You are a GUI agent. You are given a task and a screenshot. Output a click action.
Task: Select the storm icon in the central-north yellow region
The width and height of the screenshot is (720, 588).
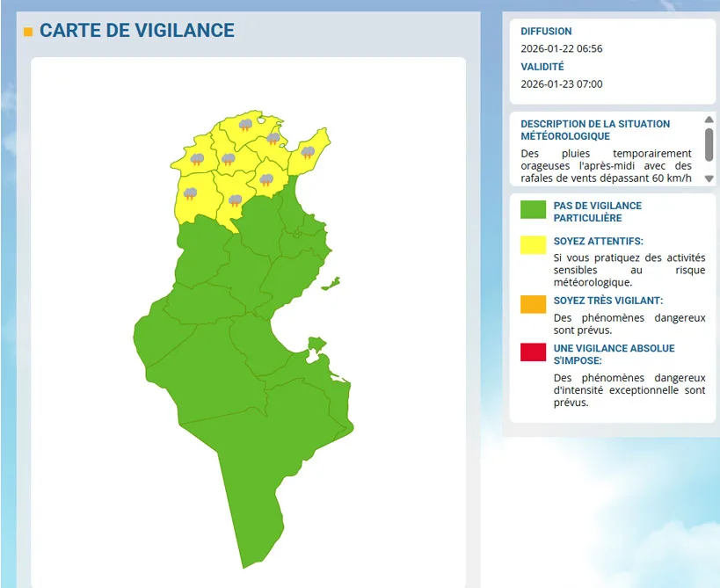[x=229, y=159]
